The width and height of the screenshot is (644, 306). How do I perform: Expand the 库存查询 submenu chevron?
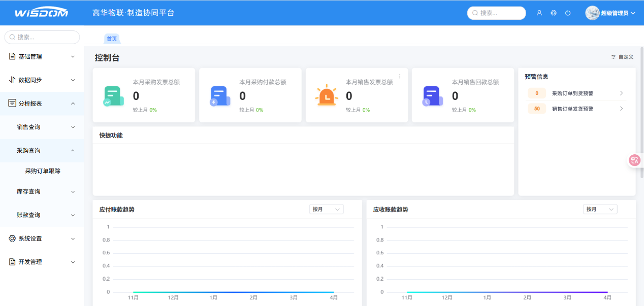[x=73, y=192]
